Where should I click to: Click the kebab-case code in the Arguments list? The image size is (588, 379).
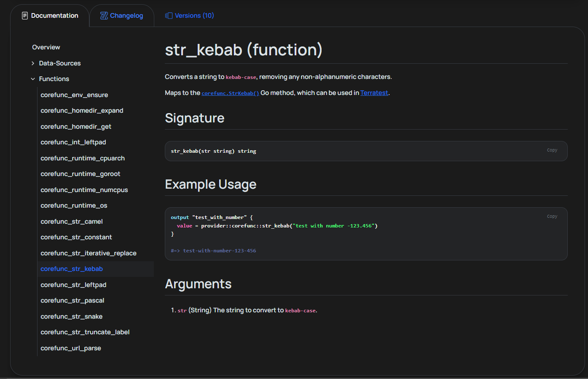301,311
